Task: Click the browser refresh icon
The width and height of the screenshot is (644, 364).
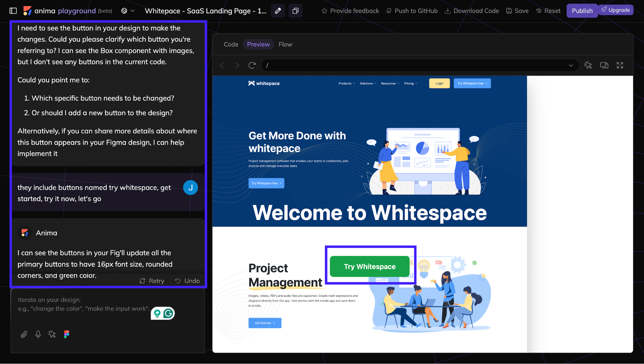Action: (x=252, y=65)
